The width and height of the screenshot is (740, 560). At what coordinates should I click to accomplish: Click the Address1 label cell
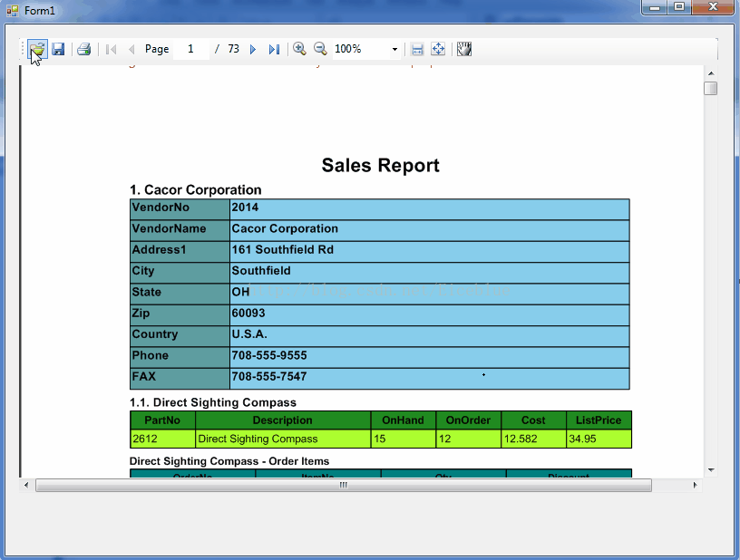coord(180,252)
